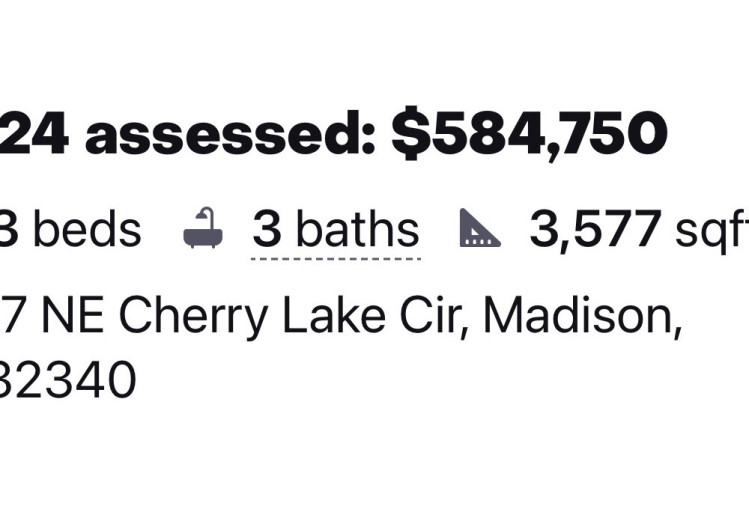Click the 'beds' label
This screenshot has width=749, height=509.
coord(87,231)
